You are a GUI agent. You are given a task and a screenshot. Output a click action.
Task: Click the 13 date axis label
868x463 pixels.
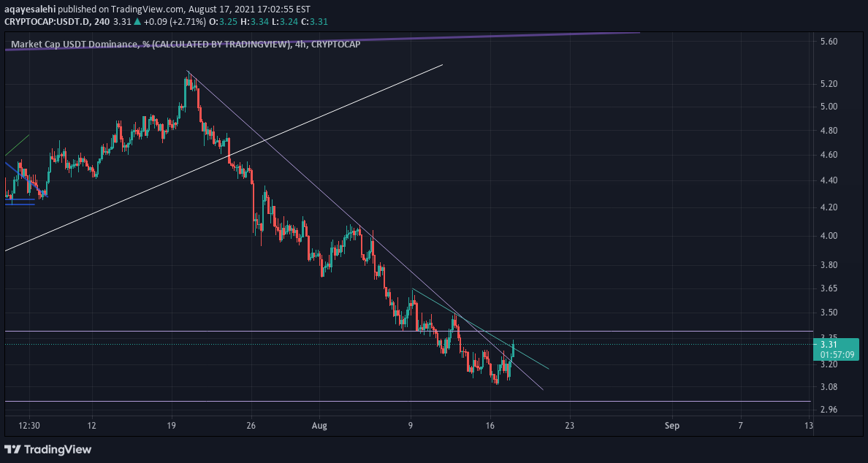click(809, 425)
